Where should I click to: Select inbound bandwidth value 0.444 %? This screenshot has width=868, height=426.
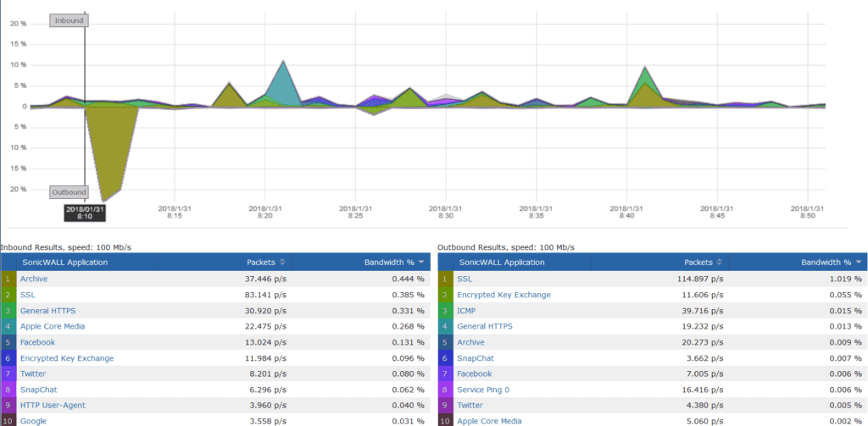tap(409, 279)
